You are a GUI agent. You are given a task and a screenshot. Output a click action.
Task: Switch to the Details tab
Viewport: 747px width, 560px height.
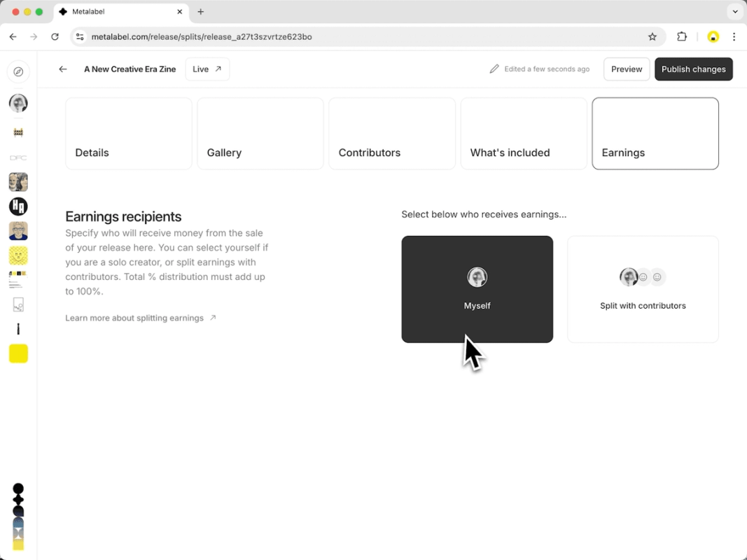pyautogui.click(x=129, y=133)
